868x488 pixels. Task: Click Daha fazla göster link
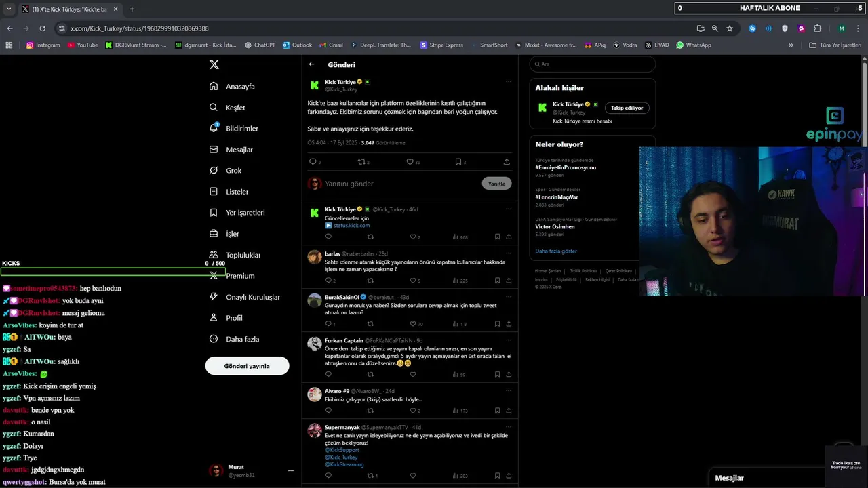point(556,251)
